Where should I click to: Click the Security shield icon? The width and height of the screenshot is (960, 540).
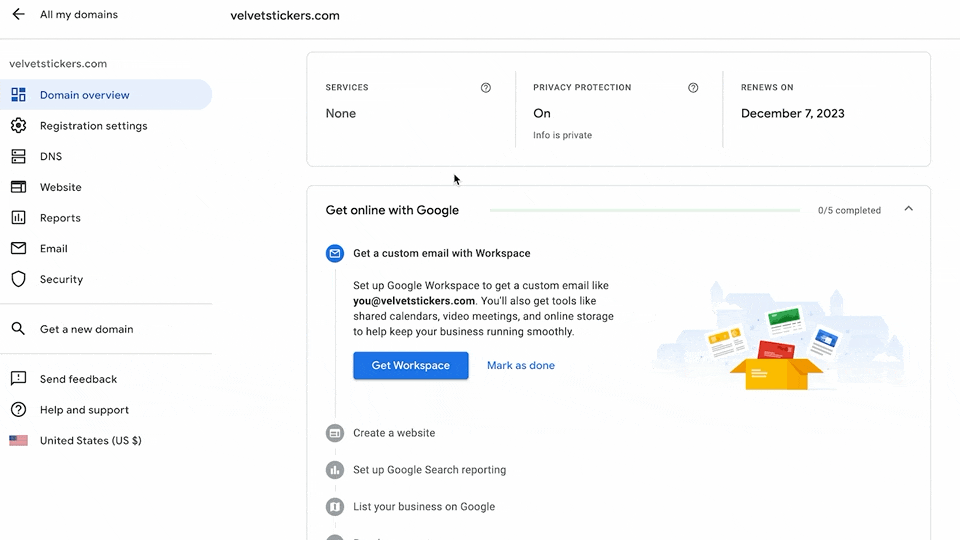click(18, 279)
